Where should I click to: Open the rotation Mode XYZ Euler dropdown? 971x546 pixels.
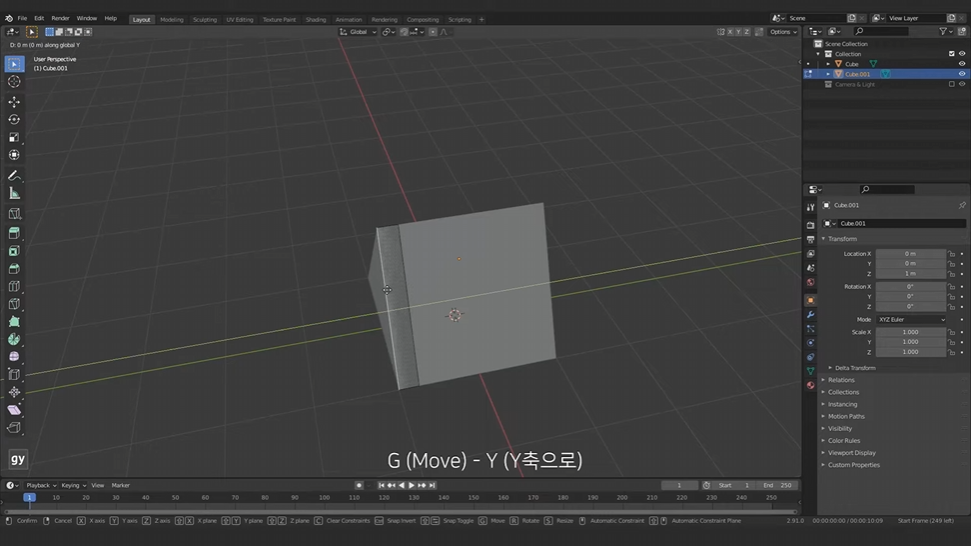click(x=911, y=319)
